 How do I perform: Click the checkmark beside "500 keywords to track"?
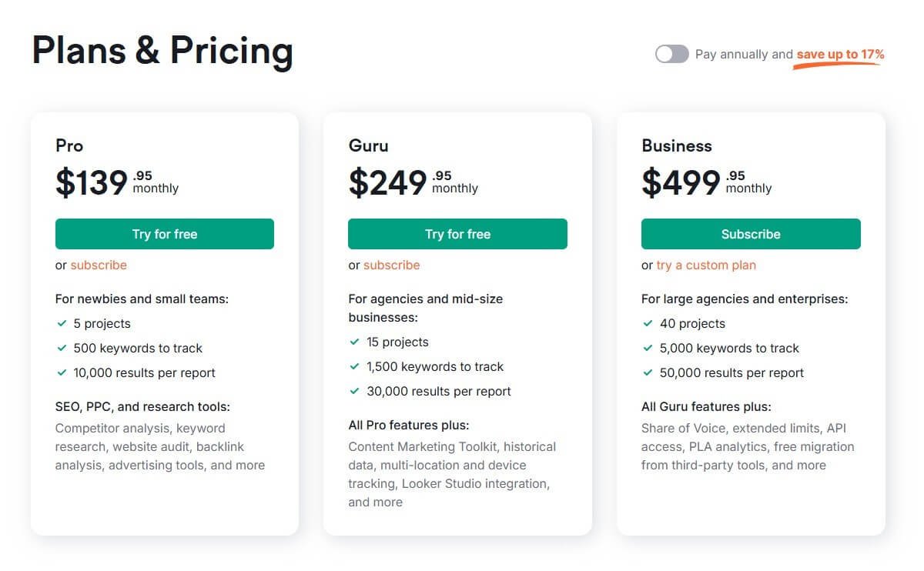point(62,348)
